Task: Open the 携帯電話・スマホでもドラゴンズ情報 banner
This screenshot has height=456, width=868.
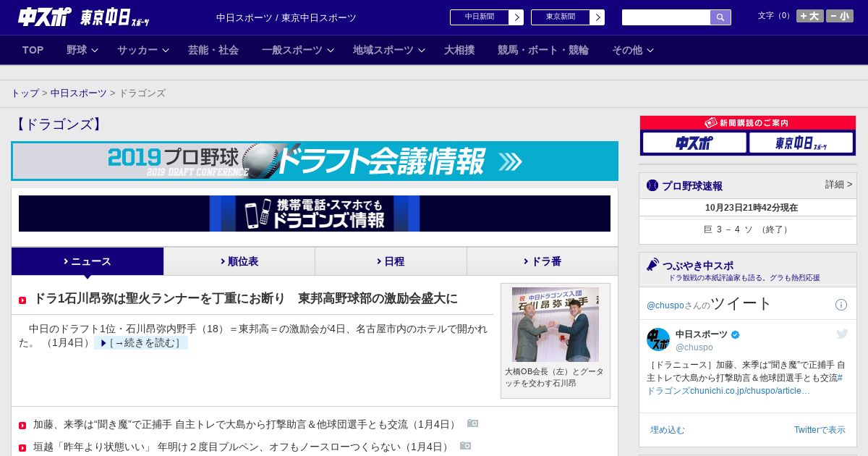Action: tap(315, 214)
